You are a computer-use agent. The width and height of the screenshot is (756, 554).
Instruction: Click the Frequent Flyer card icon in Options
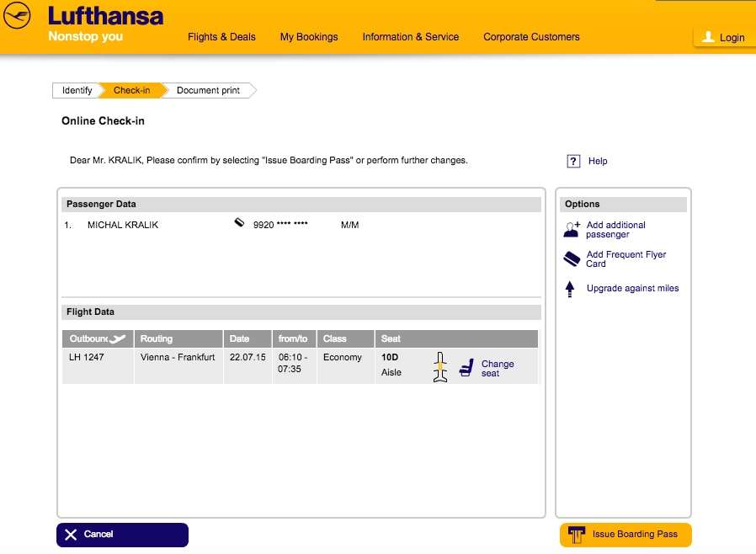point(572,259)
